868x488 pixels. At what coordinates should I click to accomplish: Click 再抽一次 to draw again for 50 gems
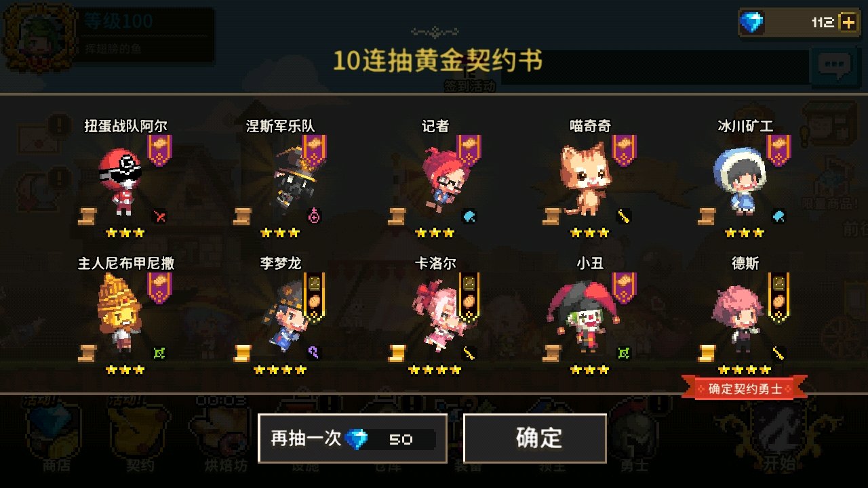pos(352,439)
